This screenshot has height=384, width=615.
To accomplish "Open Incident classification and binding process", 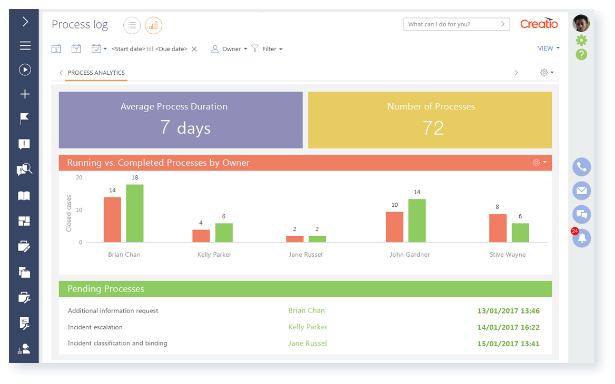I will pyautogui.click(x=117, y=343).
